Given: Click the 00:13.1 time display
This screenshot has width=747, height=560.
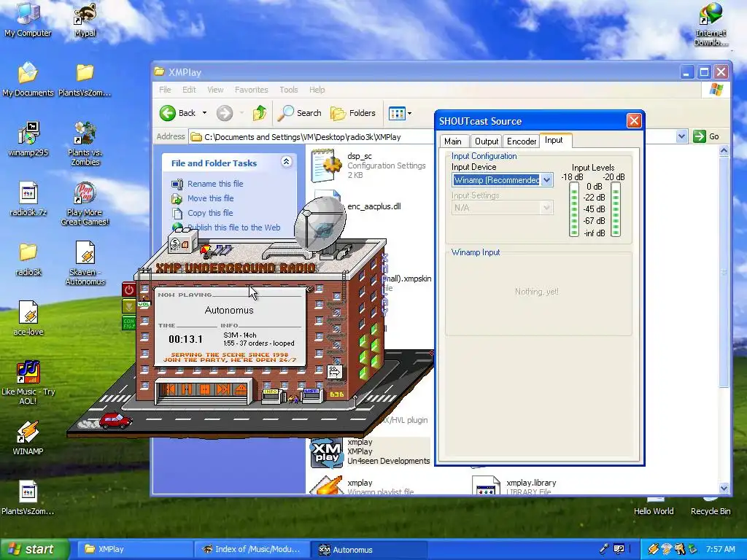Looking at the screenshot, I should [x=185, y=339].
